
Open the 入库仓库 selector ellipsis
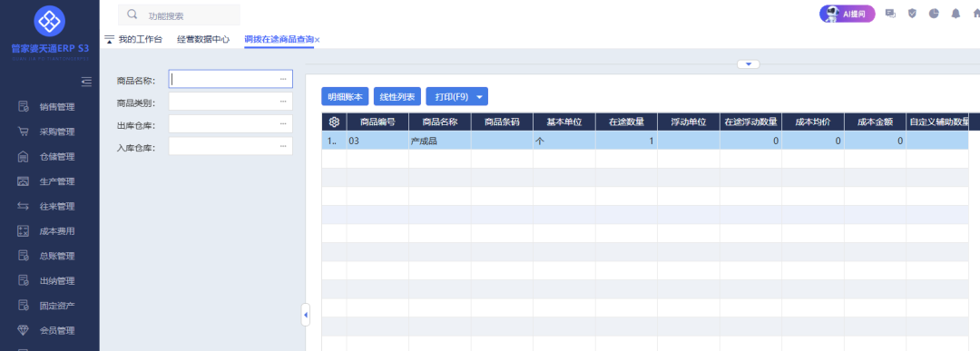coord(283,147)
